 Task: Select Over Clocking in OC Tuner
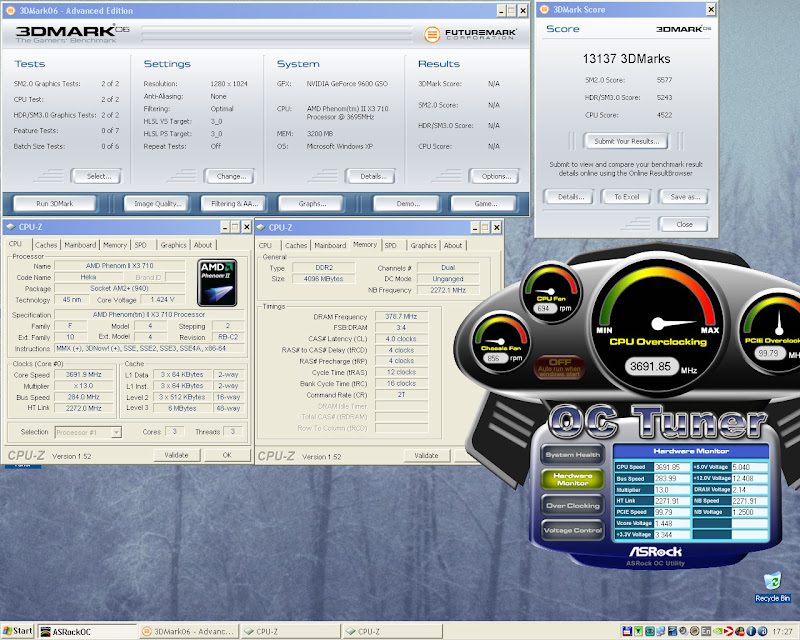tap(572, 505)
